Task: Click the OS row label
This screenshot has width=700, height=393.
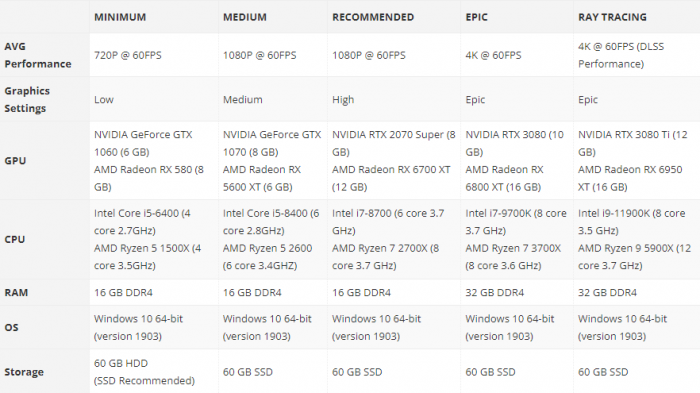Action: 11,327
